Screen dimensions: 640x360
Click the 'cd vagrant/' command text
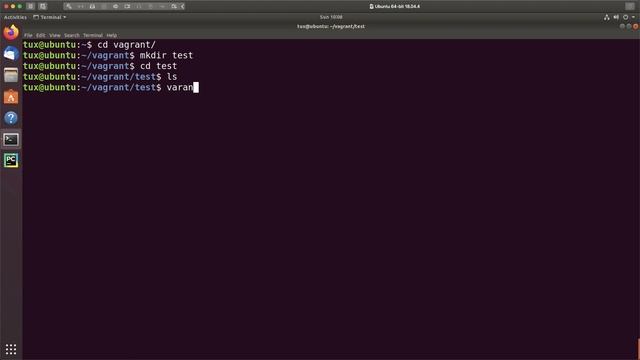(x=127, y=45)
